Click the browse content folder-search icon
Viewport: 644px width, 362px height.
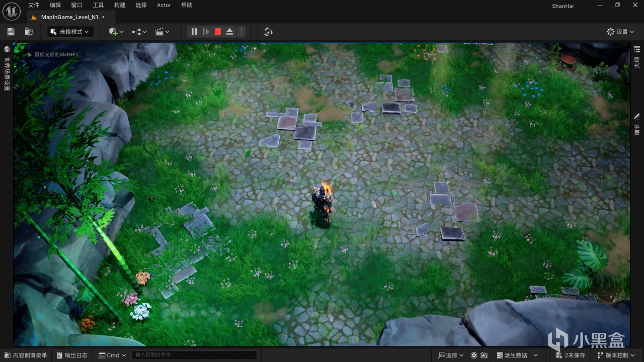[x=29, y=32]
